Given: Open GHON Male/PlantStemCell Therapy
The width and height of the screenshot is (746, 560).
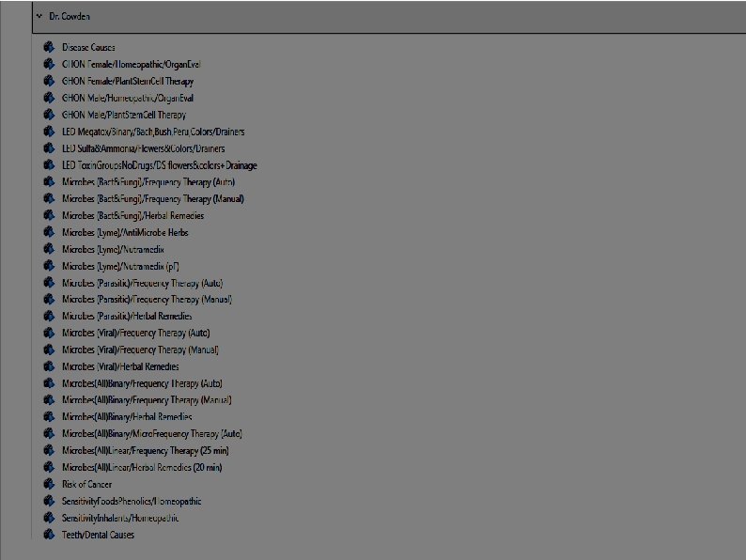Looking at the screenshot, I should point(124,115).
